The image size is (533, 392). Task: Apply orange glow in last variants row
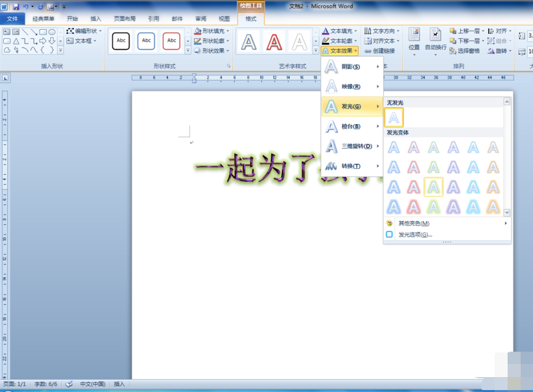click(493, 207)
